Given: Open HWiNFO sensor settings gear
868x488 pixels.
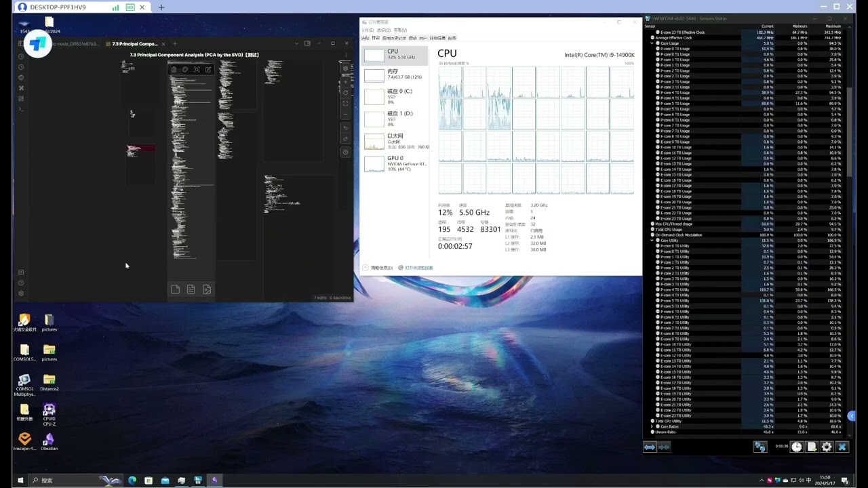Looking at the screenshot, I should (827, 447).
